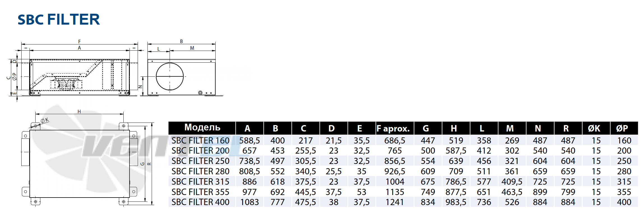This screenshot has height=216, width=644.
Task: Select the H dimension label above top view
Action: pyautogui.click(x=79, y=112)
